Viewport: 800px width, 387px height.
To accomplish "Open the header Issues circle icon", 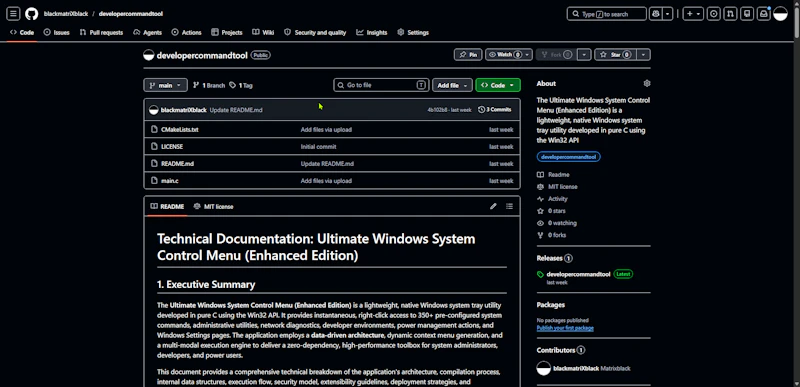I will tap(714, 14).
